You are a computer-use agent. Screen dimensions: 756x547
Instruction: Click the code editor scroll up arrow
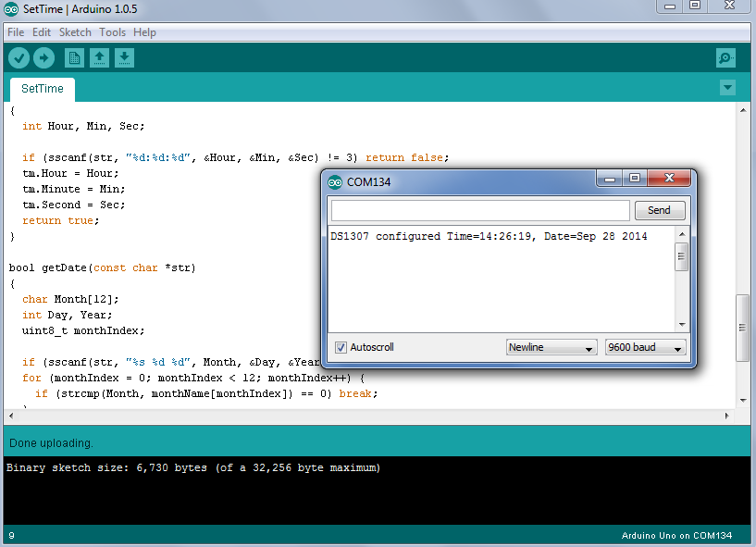coord(743,110)
